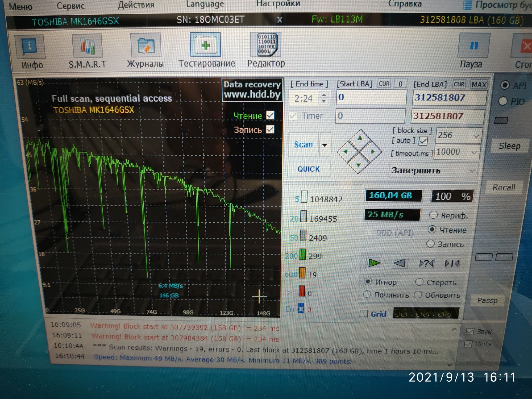Select the API radio button
The image size is (532, 399).
[505, 85]
